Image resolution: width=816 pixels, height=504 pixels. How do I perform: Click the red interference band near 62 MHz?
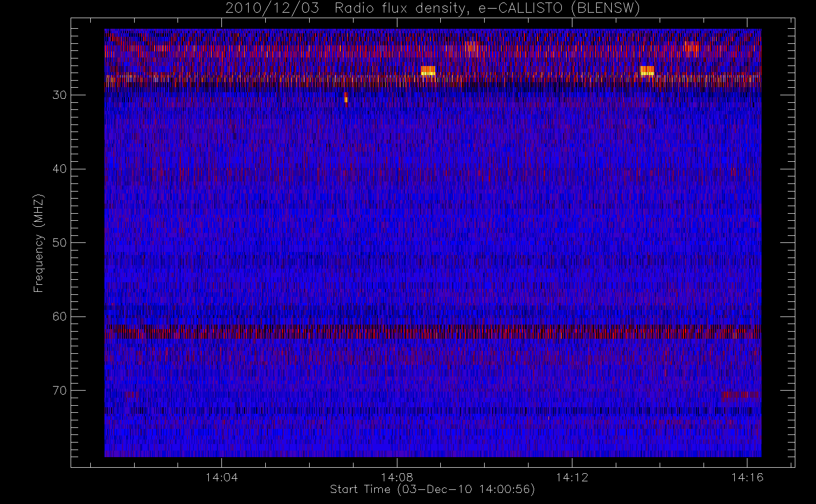(x=433, y=332)
